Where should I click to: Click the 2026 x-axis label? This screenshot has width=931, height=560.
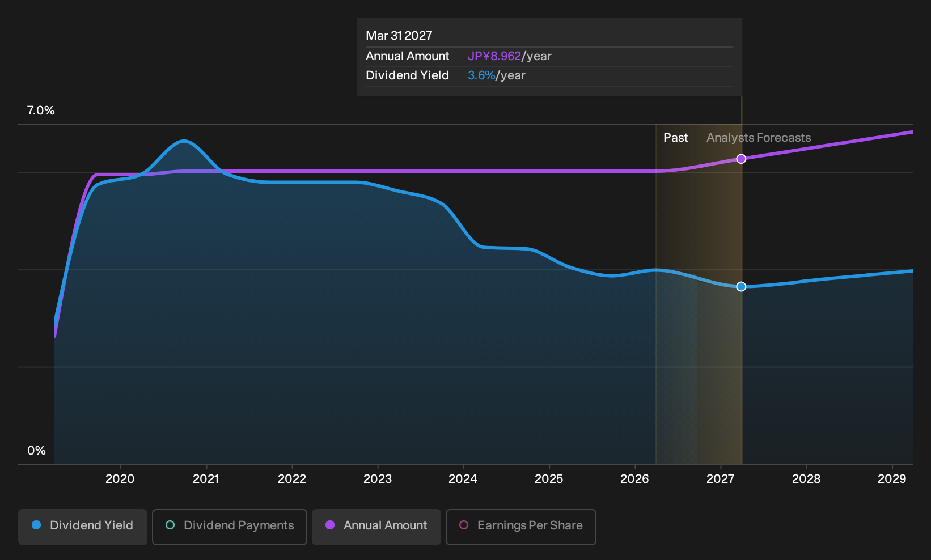634,479
